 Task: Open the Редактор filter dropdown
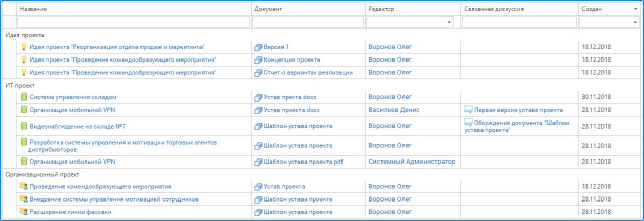point(450,22)
